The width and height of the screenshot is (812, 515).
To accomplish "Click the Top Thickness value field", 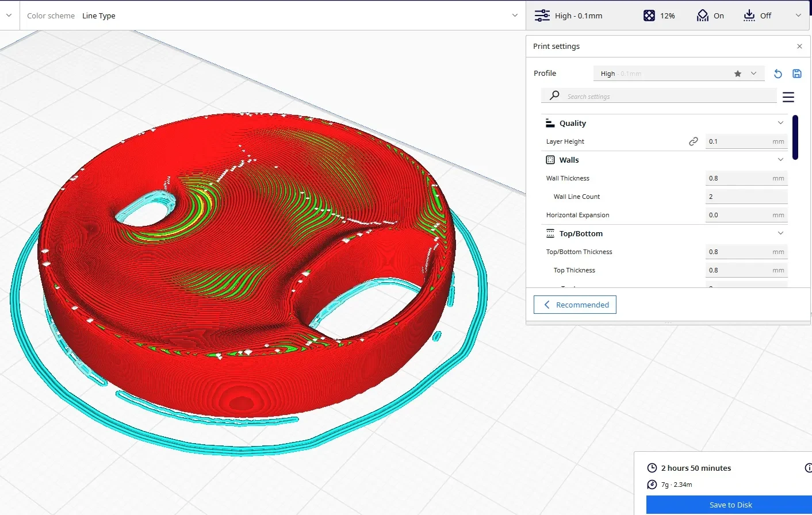I will (746, 270).
